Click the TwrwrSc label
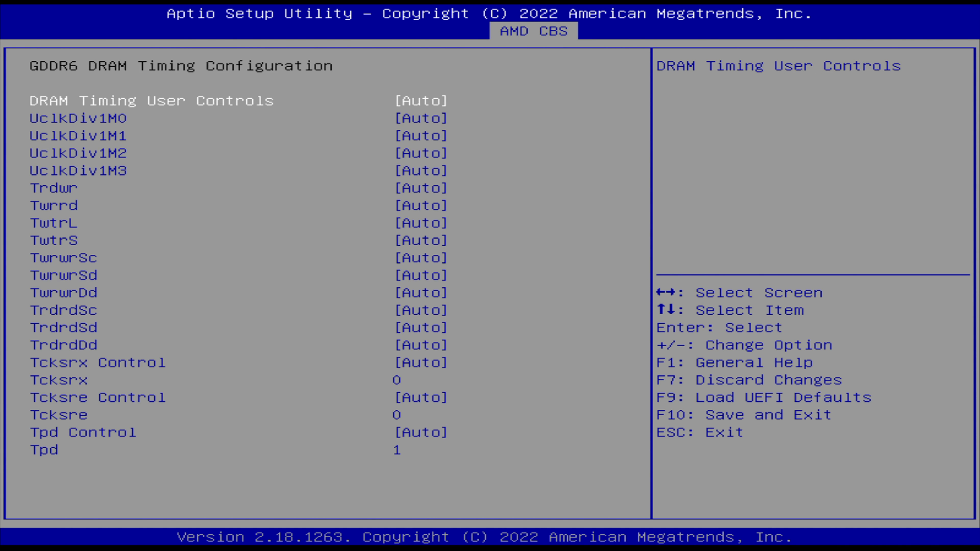Viewport: 980px width, 551px height. pyautogui.click(x=64, y=258)
